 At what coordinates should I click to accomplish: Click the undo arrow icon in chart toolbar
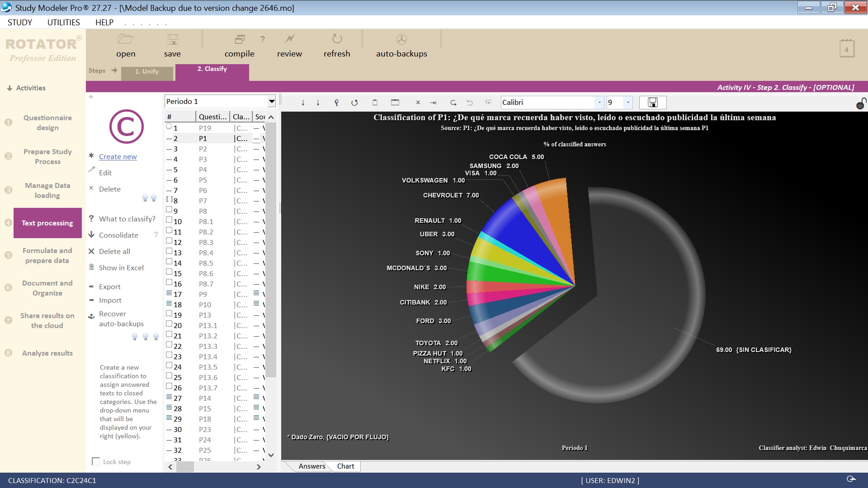tap(470, 103)
